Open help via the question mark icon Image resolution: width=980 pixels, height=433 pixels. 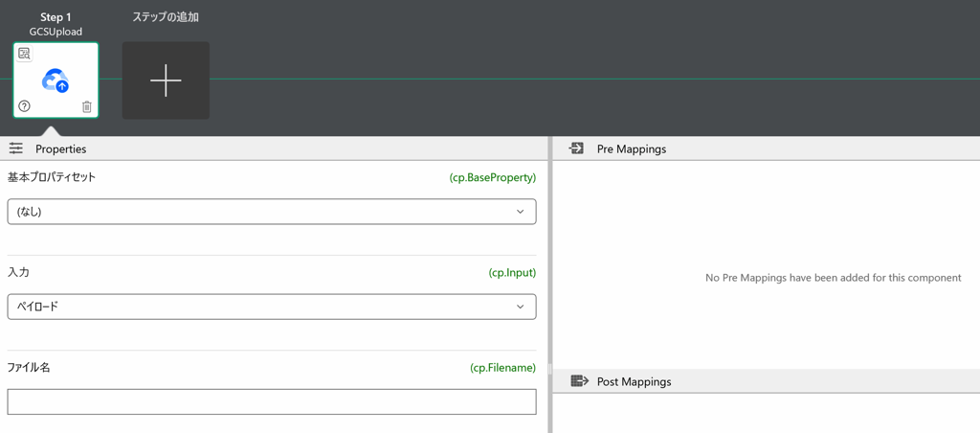pos(25,106)
